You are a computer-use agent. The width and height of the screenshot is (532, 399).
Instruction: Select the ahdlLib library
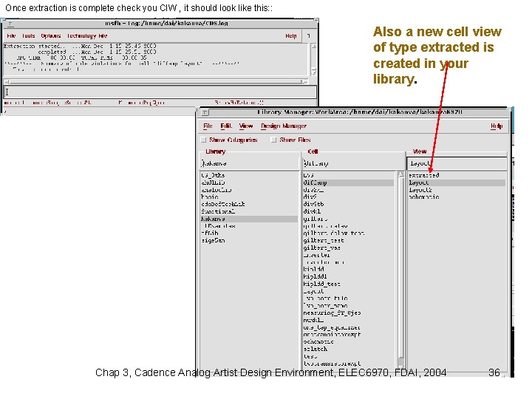[213, 183]
